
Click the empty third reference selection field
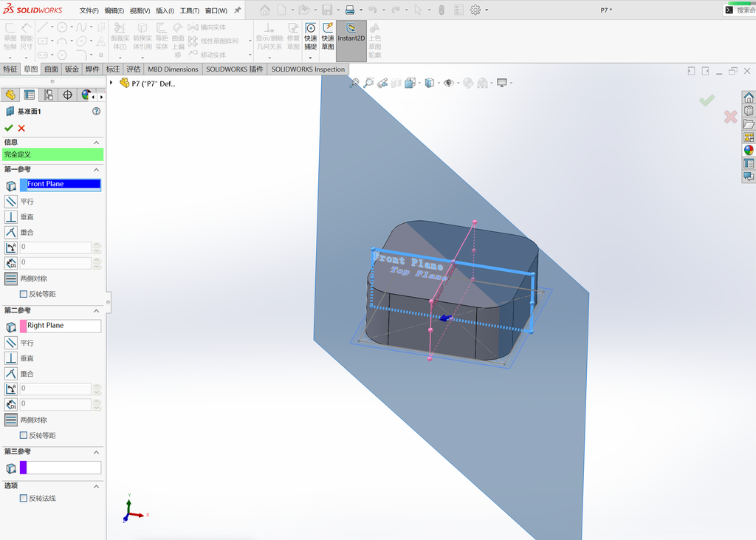pyautogui.click(x=61, y=467)
